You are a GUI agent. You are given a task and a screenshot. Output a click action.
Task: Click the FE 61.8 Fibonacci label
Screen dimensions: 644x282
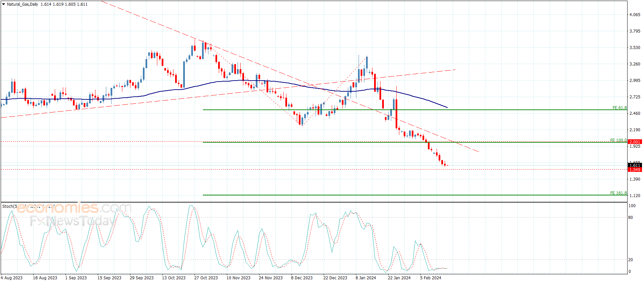point(619,108)
